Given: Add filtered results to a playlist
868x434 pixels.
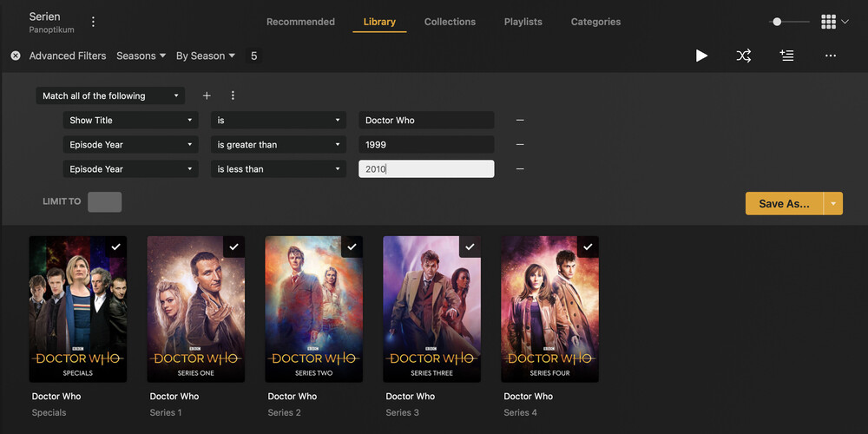Looking at the screenshot, I should [x=786, y=56].
